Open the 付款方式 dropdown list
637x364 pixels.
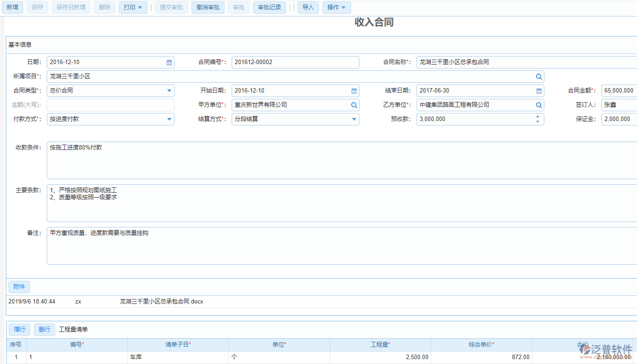point(169,119)
